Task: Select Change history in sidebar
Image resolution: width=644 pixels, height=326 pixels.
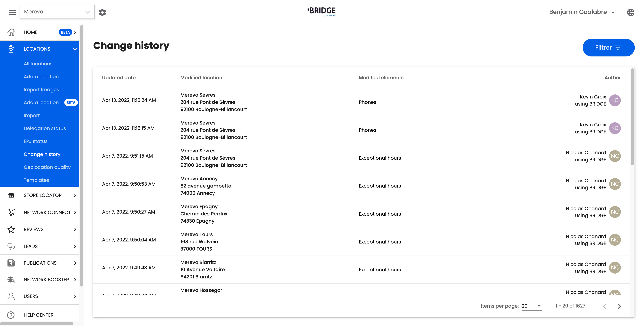Action: click(x=42, y=154)
